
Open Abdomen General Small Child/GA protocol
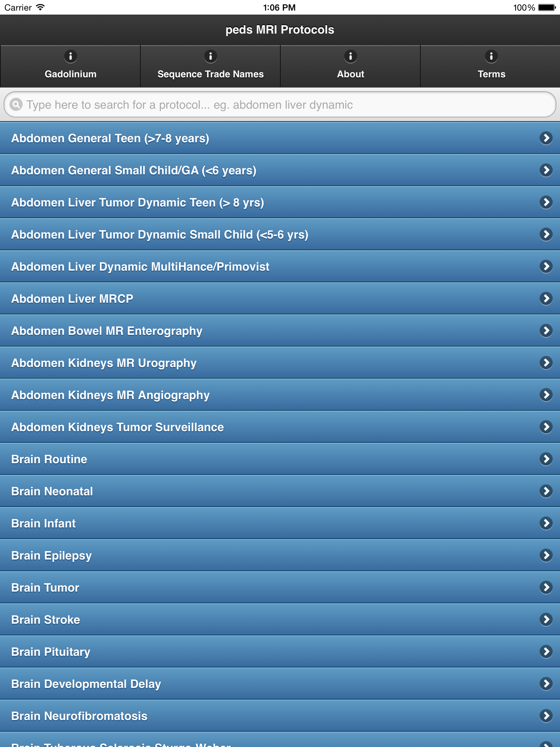(x=280, y=170)
